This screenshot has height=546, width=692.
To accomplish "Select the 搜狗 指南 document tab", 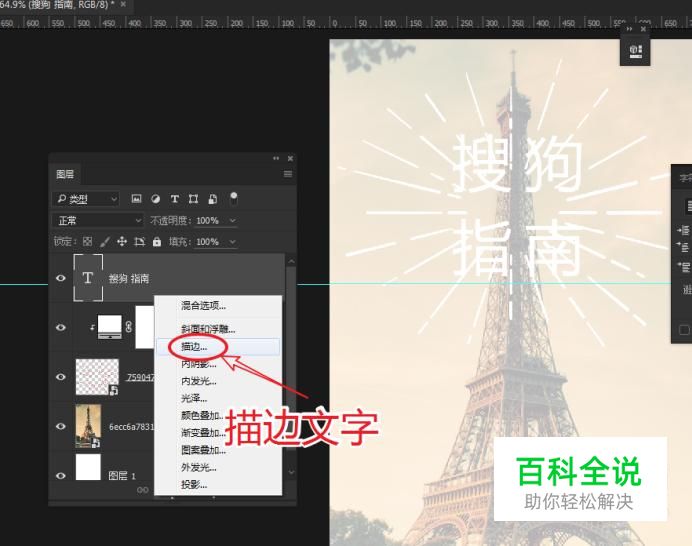I will point(57,4).
